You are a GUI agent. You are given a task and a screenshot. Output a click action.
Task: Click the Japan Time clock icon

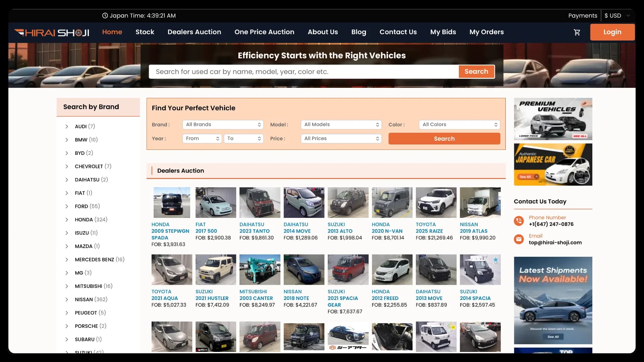[105, 15]
